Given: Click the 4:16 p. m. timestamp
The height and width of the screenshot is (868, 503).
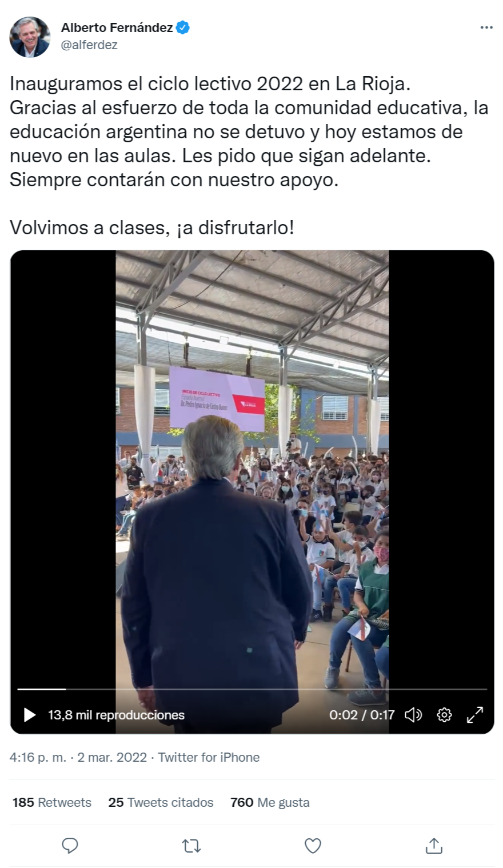Looking at the screenshot, I should (38, 757).
